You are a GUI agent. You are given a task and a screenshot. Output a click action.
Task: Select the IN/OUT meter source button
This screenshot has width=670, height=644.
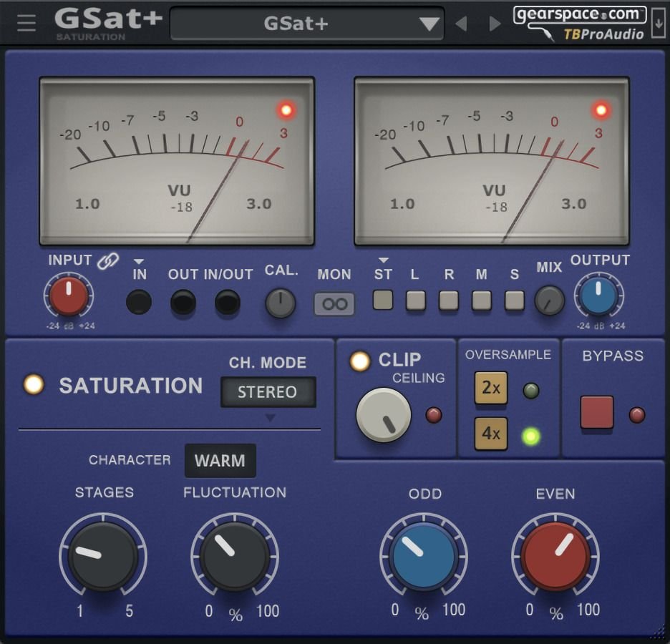228,302
